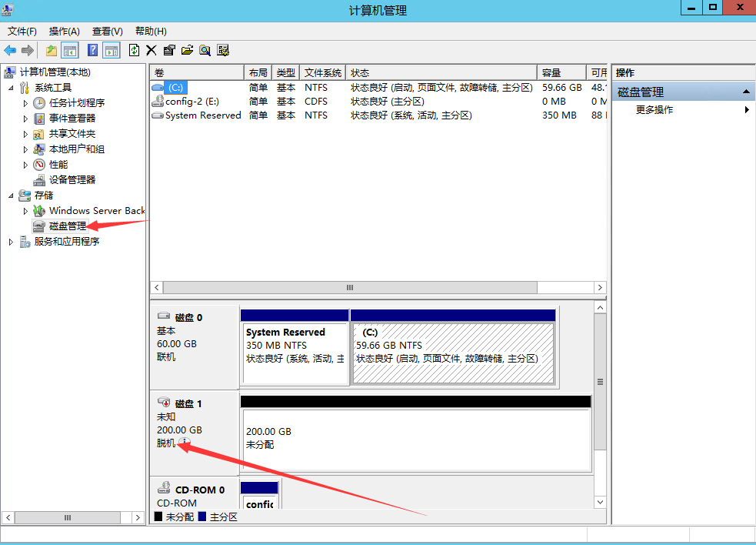
Task: Click the back arrow in the toolbar
Action: coord(10,50)
